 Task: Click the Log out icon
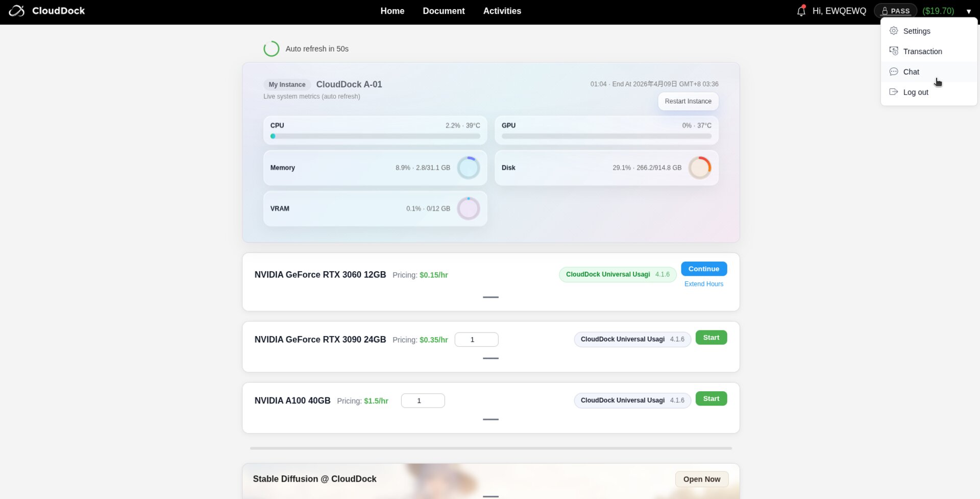(893, 92)
